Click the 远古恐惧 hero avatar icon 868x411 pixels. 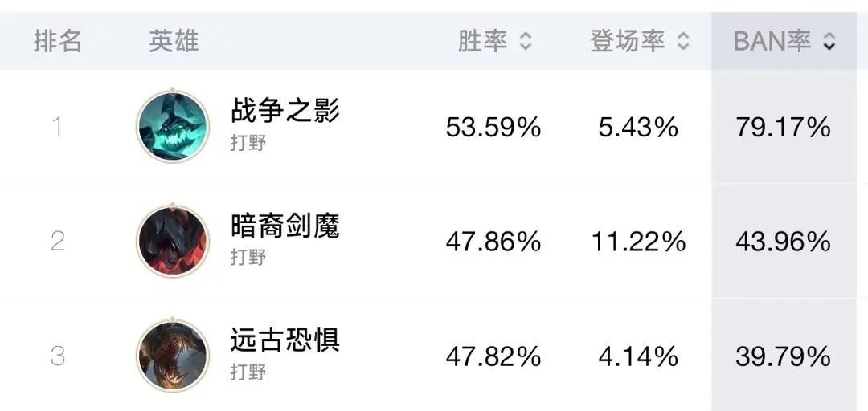[x=173, y=355]
